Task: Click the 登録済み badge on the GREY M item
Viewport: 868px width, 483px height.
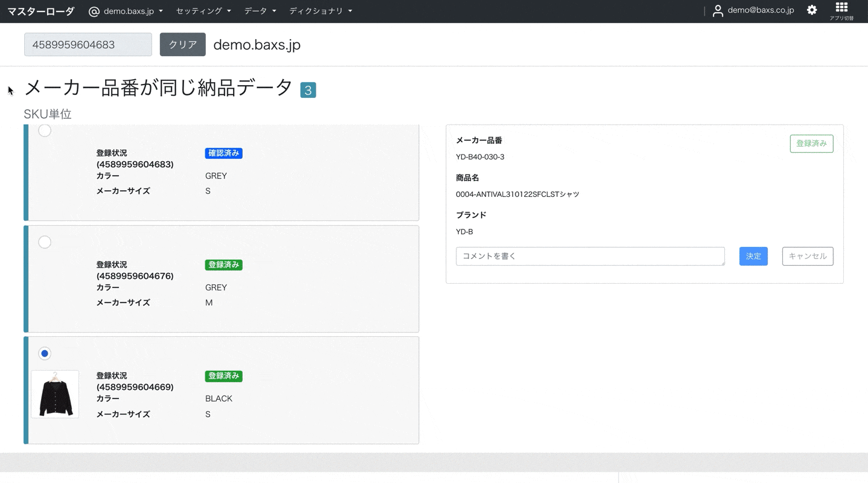Action: click(x=223, y=264)
